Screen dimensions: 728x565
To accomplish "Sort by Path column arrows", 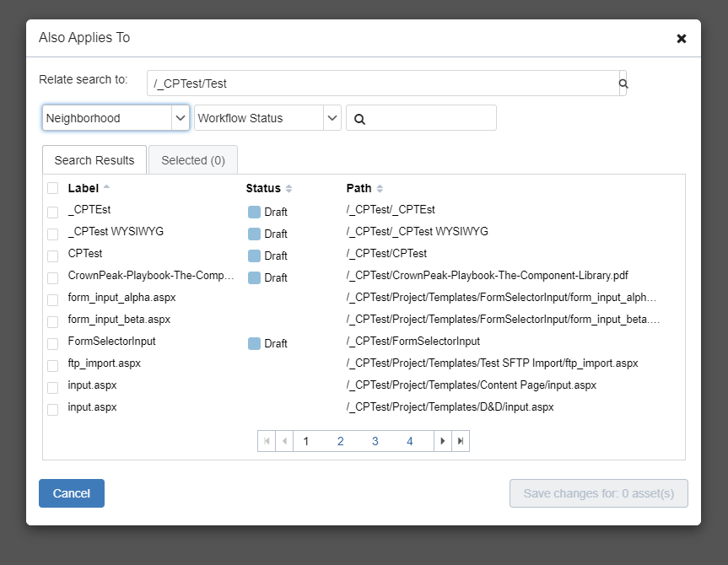I will (x=380, y=189).
